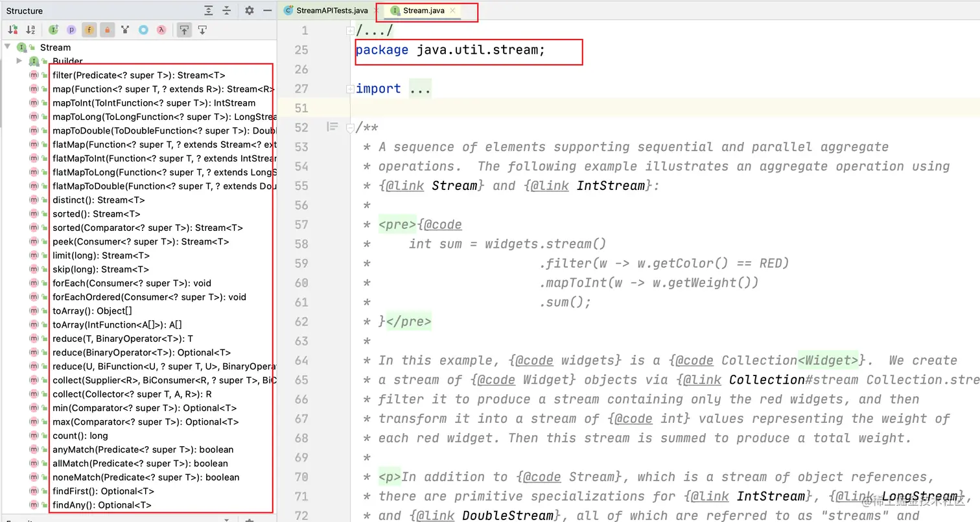Click the Autoscroll from Source icon
Screen dimensions: 980x522
[202, 30]
